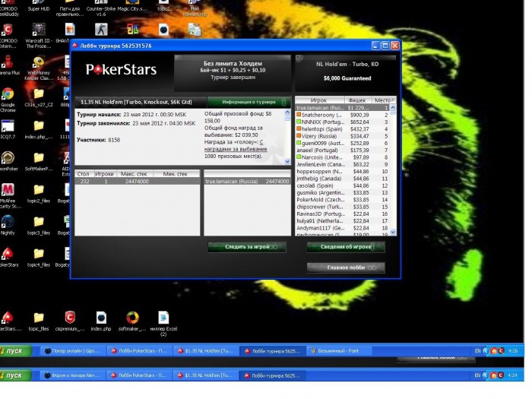
Task: Switch to Форум о покере taskbar item
Action: tap(73, 375)
